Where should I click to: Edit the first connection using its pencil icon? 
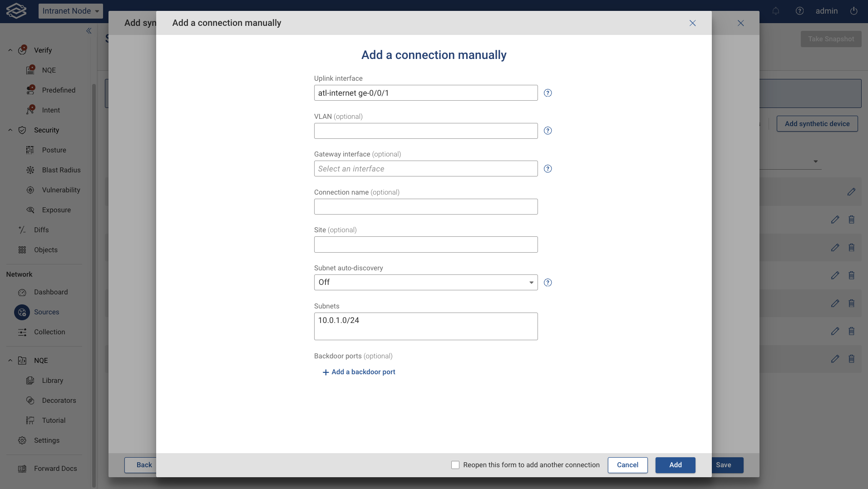point(851,192)
